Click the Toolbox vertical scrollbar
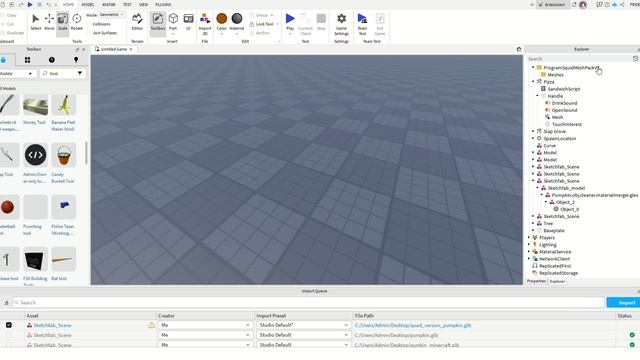This screenshot has width=640, height=360. pyautogui.click(x=86, y=153)
